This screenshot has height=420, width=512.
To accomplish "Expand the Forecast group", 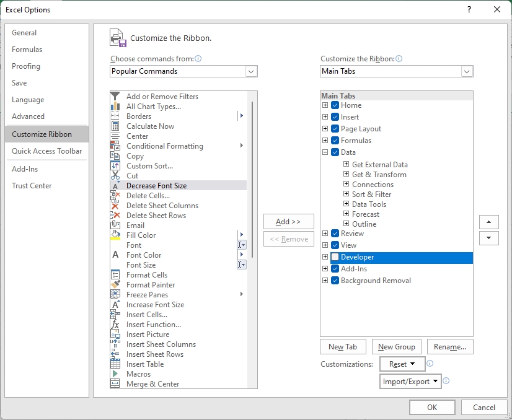I will click(346, 214).
